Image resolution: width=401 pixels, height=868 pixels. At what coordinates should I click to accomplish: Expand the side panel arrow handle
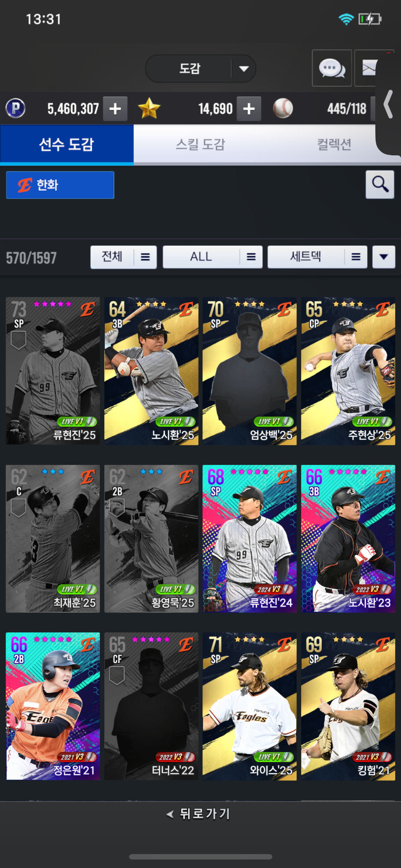(x=388, y=104)
